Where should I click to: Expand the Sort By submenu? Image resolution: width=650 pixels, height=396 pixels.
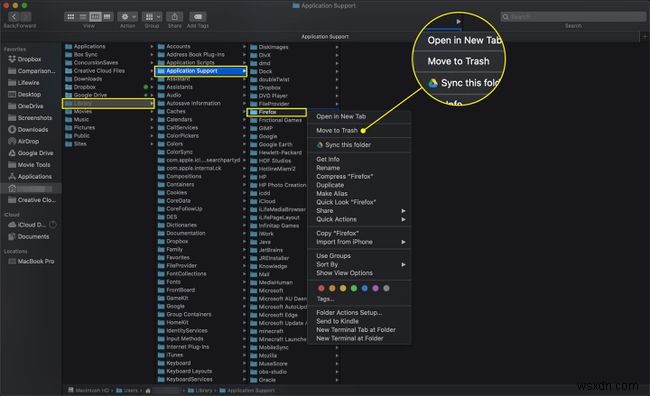(359, 265)
